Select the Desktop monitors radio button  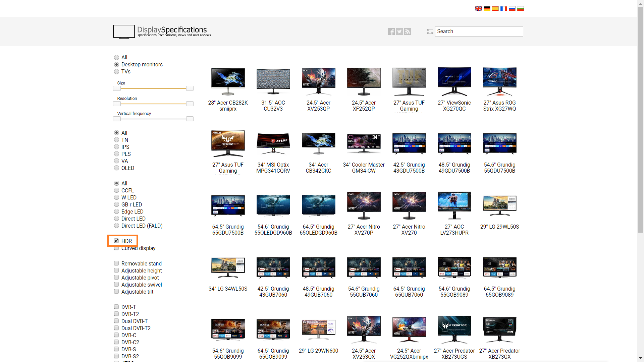click(116, 65)
